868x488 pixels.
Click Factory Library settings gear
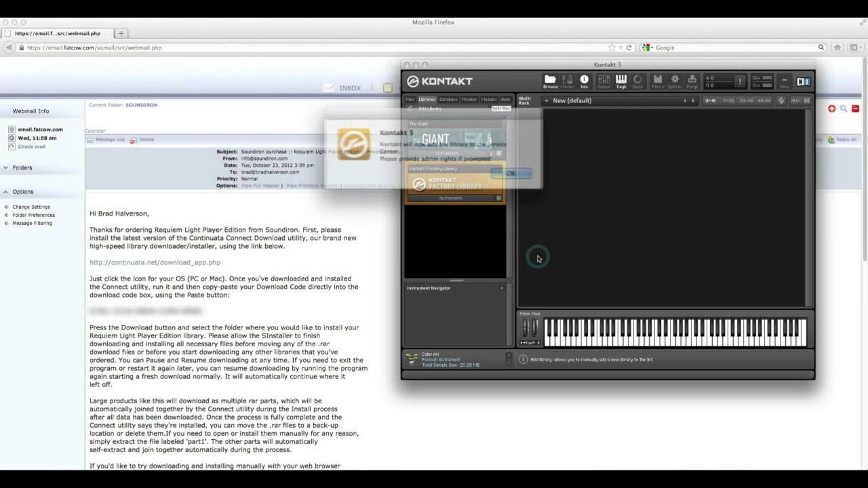point(499,198)
